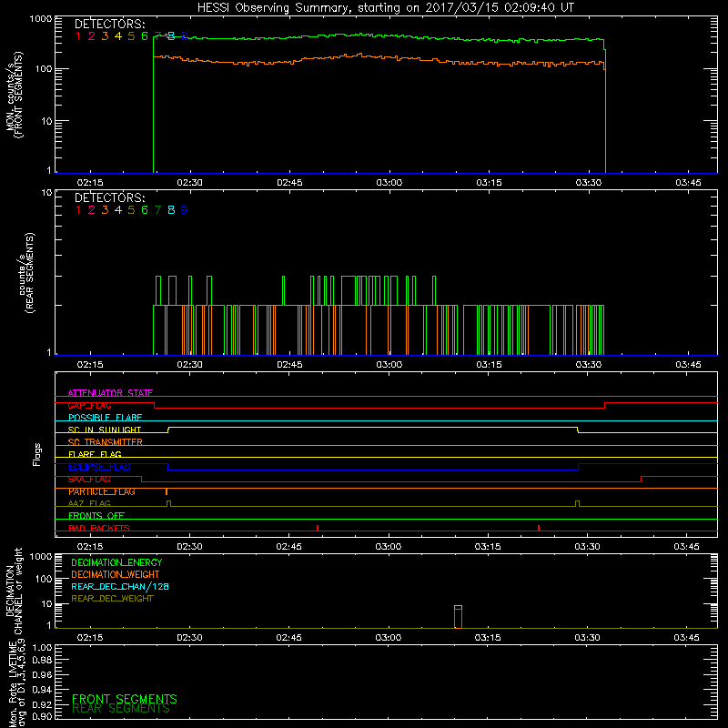728x728 pixels.
Task: Click the DETECTORS: heading in front segments plot
Action: [109, 25]
